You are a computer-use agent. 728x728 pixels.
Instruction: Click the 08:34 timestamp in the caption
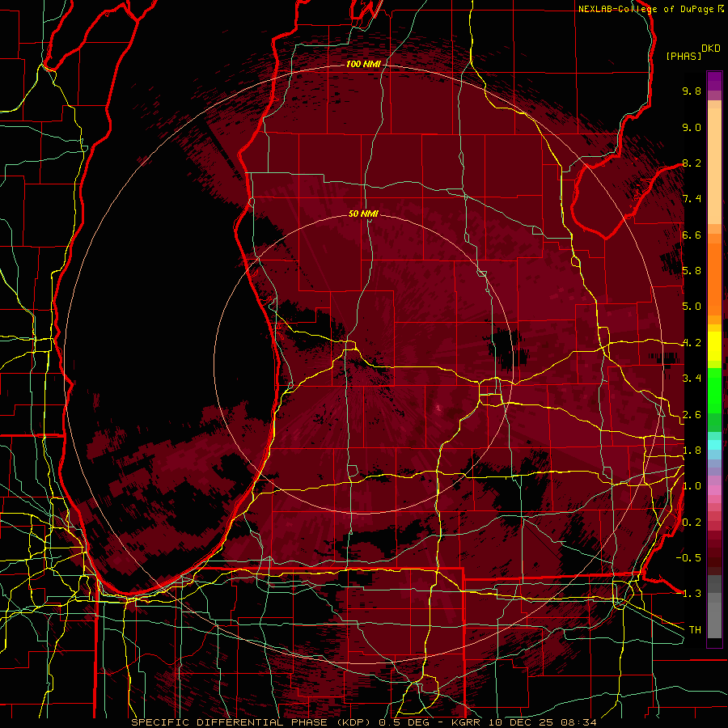point(581,722)
